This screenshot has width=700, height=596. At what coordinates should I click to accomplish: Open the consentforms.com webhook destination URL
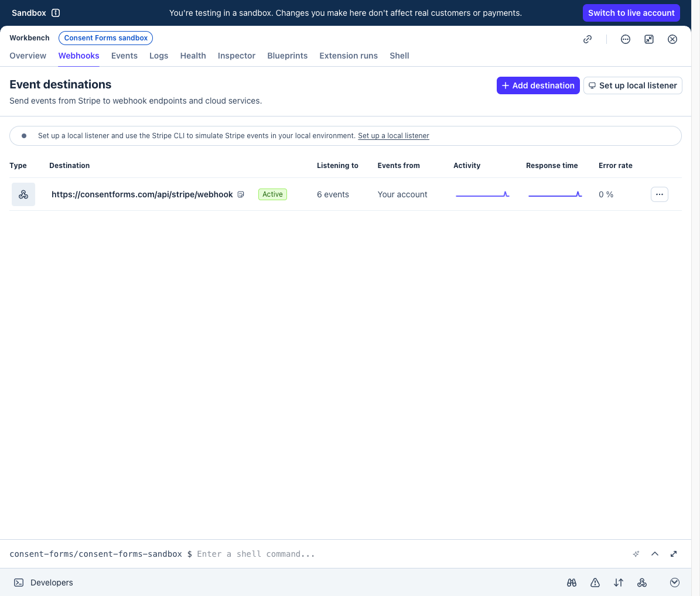coord(142,194)
